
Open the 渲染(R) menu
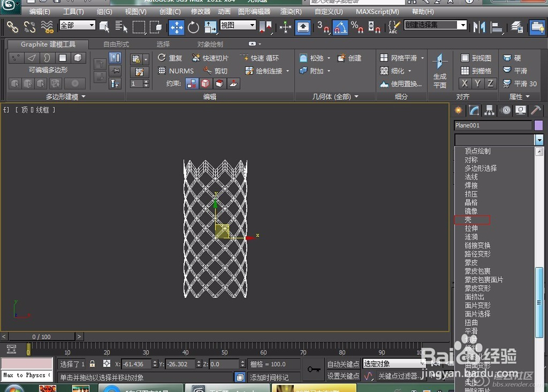(x=290, y=12)
